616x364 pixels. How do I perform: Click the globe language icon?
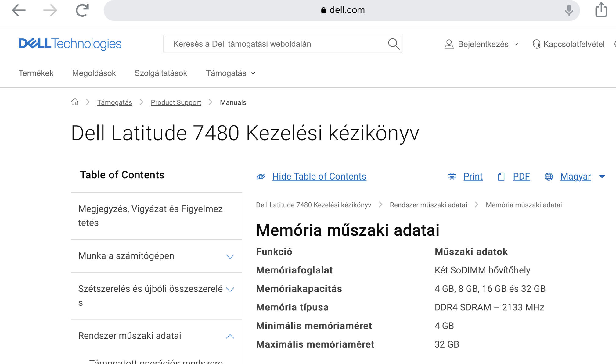[x=549, y=177]
